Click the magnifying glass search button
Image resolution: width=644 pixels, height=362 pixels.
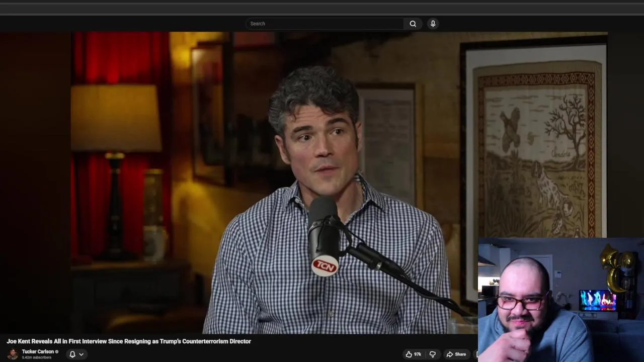tap(413, 24)
